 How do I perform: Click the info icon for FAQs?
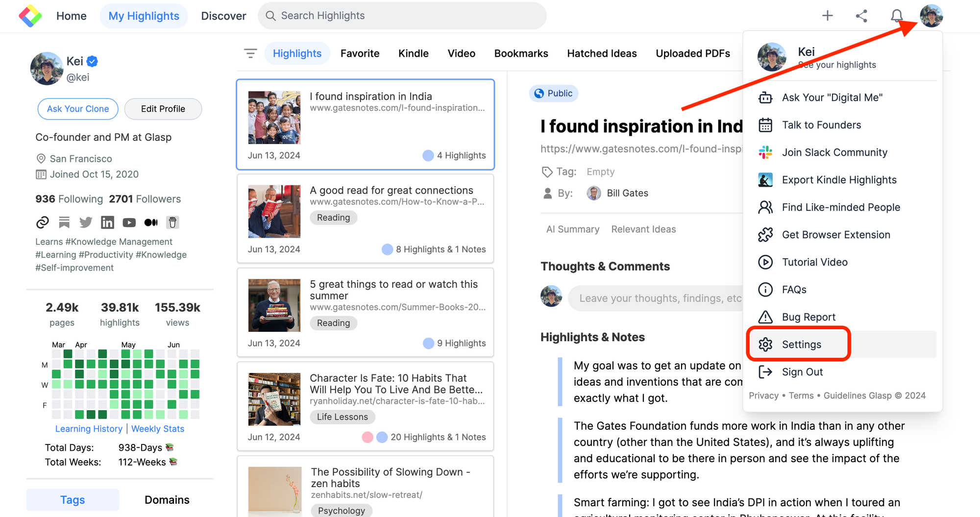765,290
